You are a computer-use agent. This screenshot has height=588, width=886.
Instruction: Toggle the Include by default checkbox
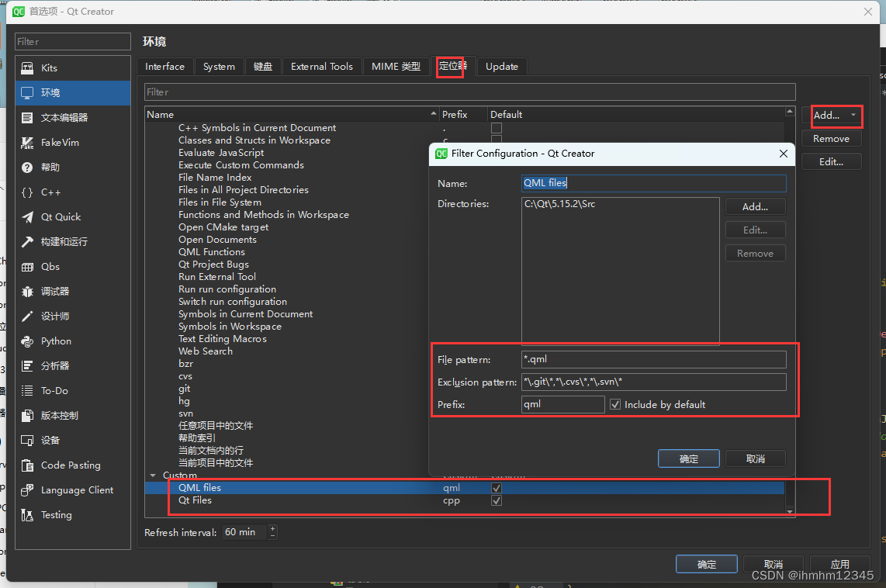pyautogui.click(x=615, y=404)
